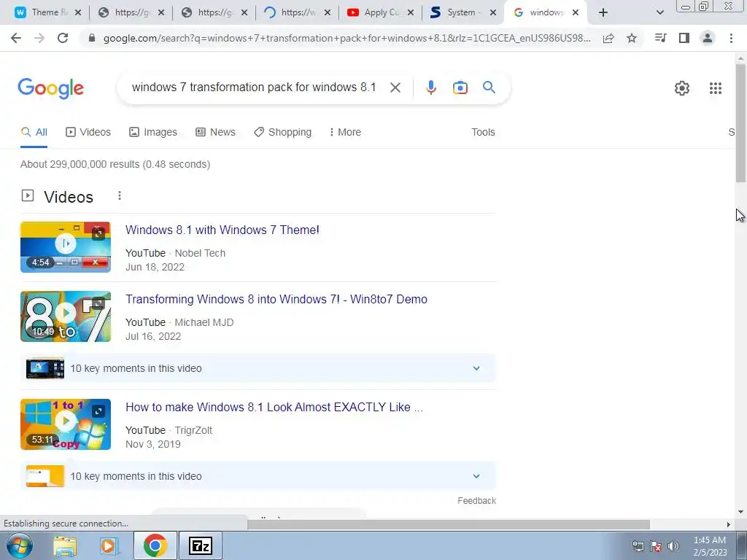Play the 4:54 Nobel Tech video thumbnail
747x560 pixels.
(65, 247)
